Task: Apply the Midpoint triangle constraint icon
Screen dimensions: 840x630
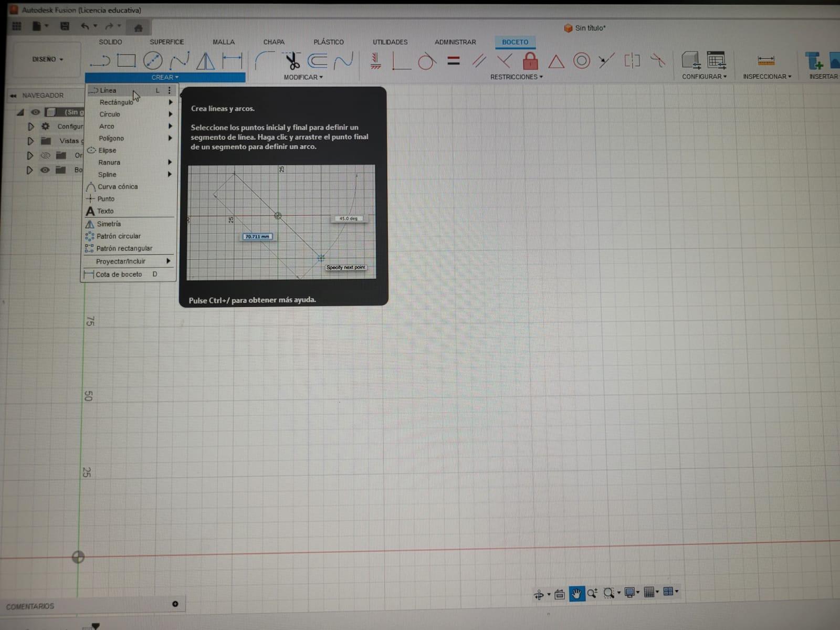Action: 556,62
